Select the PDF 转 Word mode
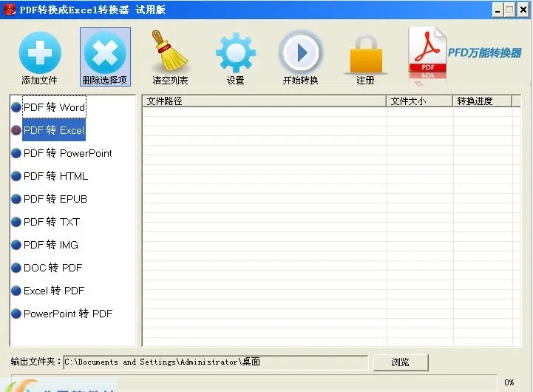The height and width of the screenshot is (392, 533). pos(54,107)
